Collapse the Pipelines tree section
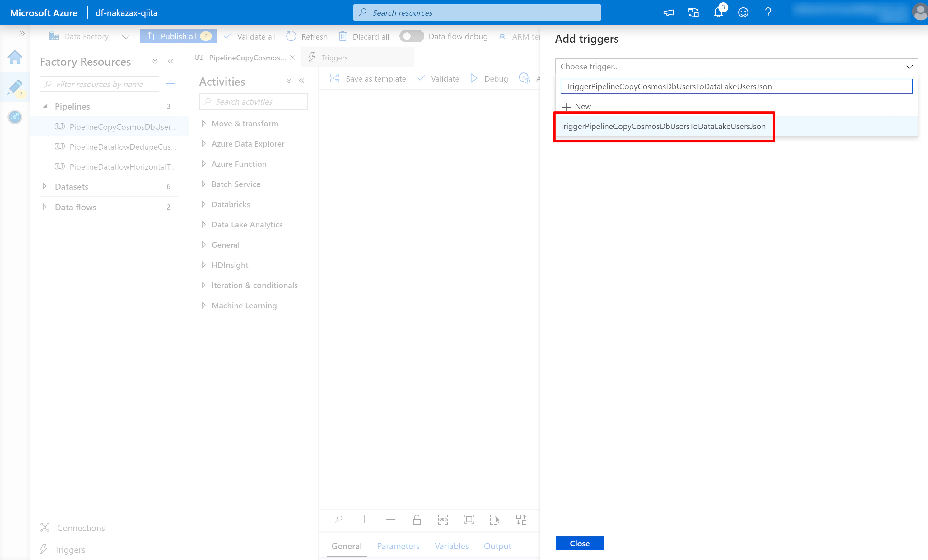928x560 pixels. tap(45, 106)
